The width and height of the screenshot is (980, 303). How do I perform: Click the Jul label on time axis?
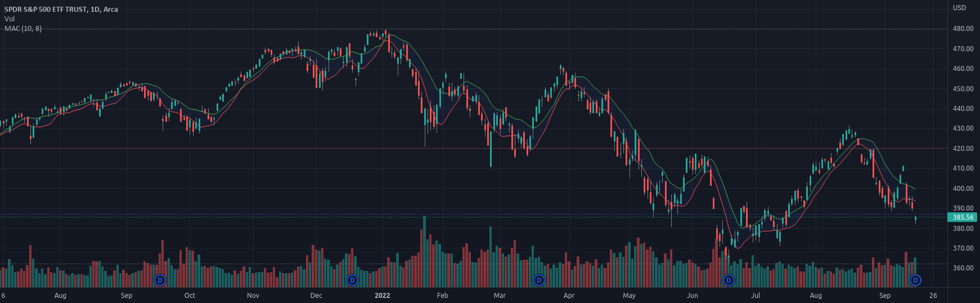coord(756,296)
